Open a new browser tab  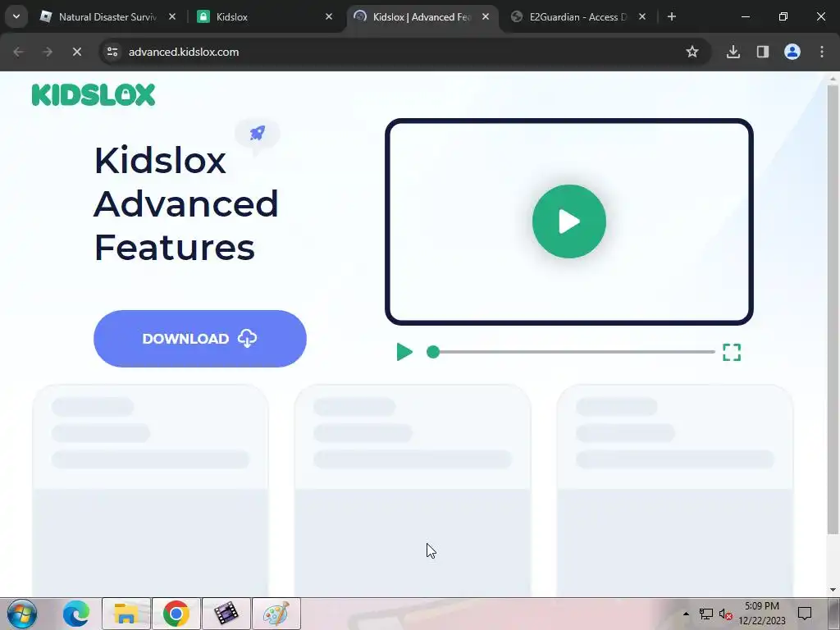(672, 17)
